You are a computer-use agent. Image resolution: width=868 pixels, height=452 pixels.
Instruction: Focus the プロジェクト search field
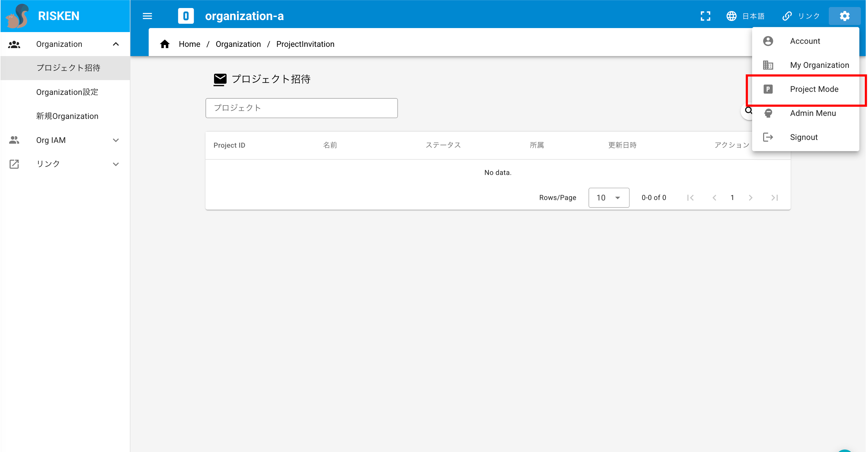coord(302,108)
